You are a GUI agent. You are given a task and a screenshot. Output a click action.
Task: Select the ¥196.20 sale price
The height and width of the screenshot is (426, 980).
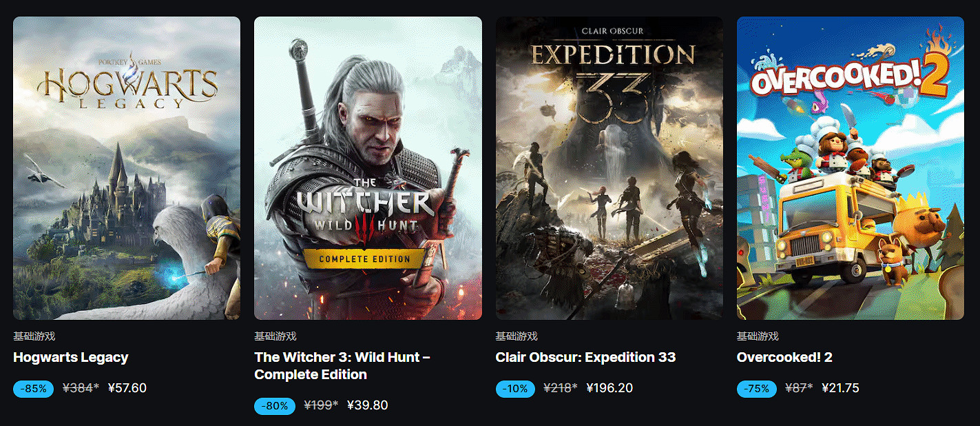pos(609,388)
